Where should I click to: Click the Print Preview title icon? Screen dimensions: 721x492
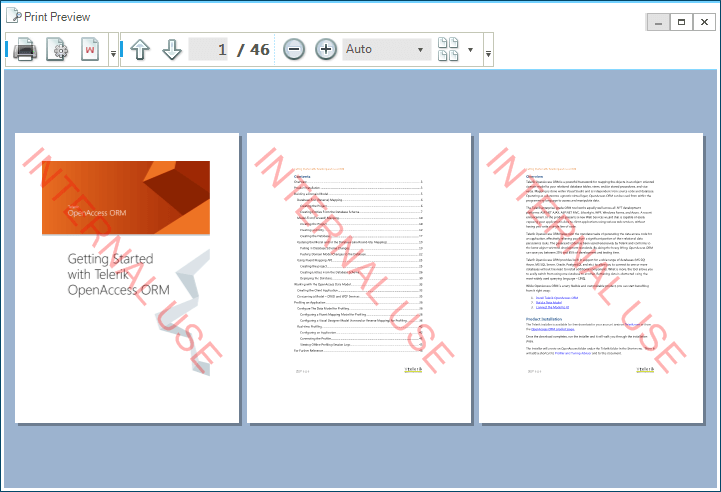pos(14,16)
